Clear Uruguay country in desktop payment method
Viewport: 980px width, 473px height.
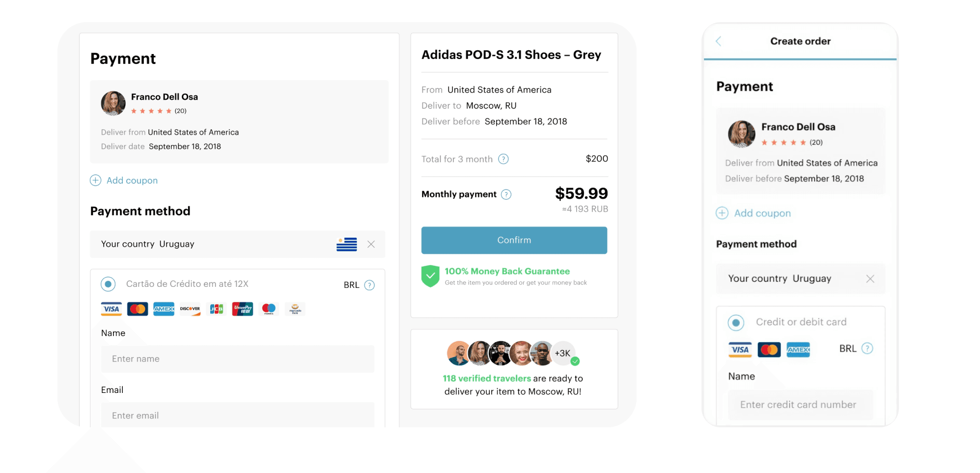371,244
